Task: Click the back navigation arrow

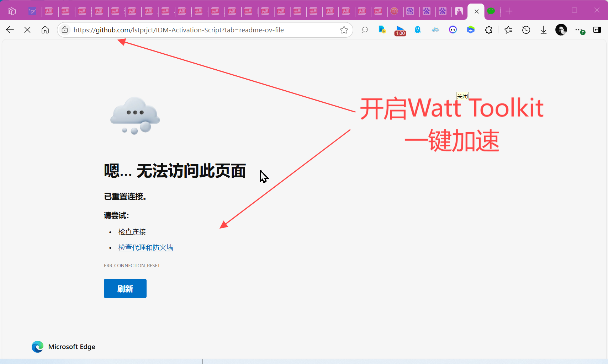Action: tap(10, 30)
